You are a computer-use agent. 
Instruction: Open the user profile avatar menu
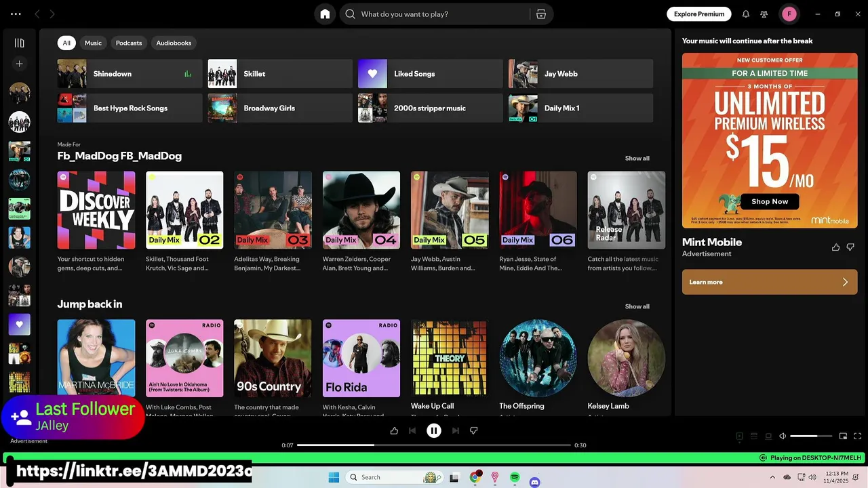789,14
